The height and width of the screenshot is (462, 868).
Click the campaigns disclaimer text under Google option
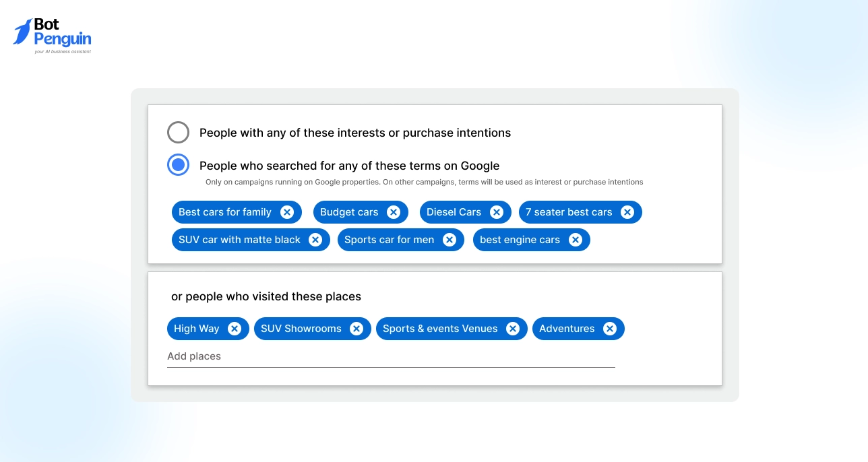424,182
